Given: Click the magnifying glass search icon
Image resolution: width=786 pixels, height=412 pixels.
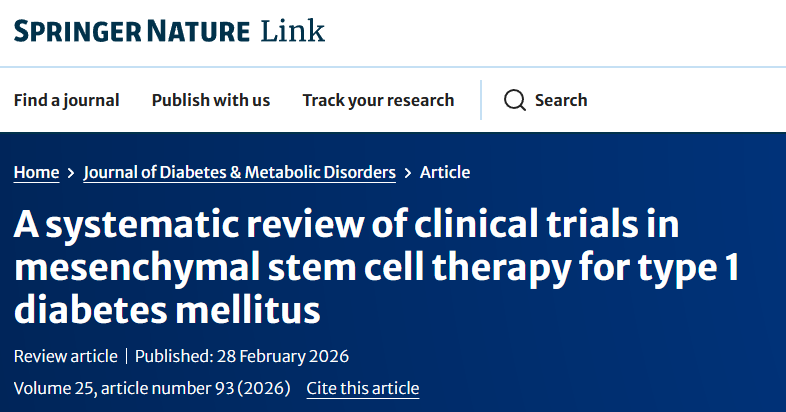Looking at the screenshot, I should (x=515, y=100).
